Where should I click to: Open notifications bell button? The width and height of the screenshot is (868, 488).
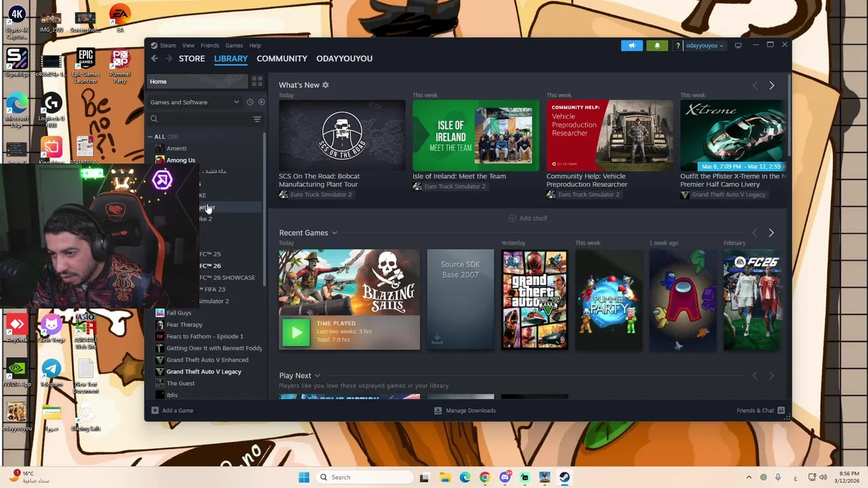(657, 45)
